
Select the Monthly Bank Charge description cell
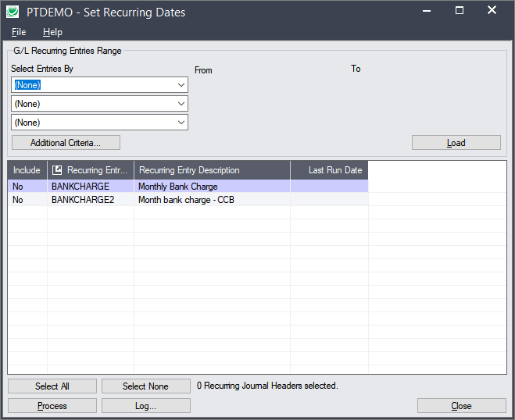(211, 187)
